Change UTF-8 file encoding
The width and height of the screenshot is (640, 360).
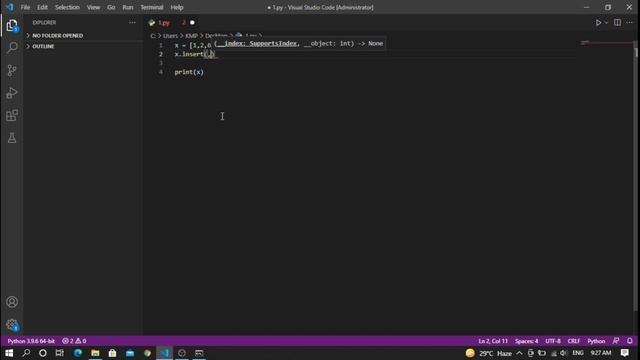click(553, 341)
